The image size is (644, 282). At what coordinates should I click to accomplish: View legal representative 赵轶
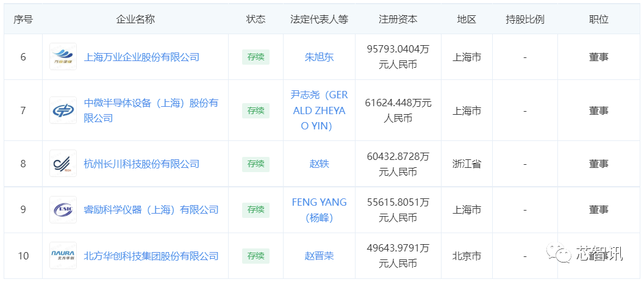[x=319, y=164]
